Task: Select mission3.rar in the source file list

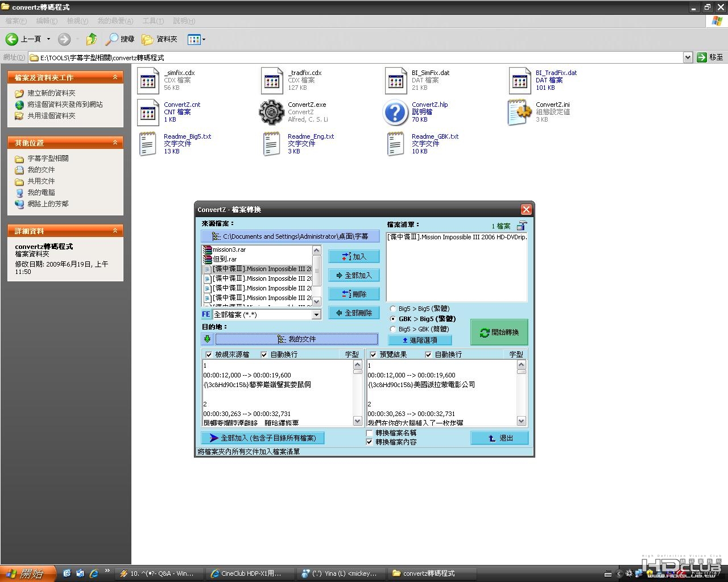Action: click(229, 250)
